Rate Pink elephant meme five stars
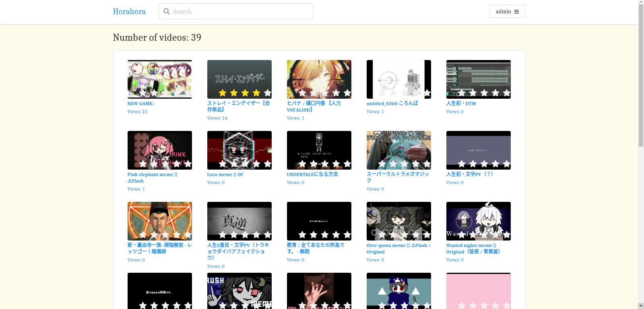644x309 pixels. 188,164
